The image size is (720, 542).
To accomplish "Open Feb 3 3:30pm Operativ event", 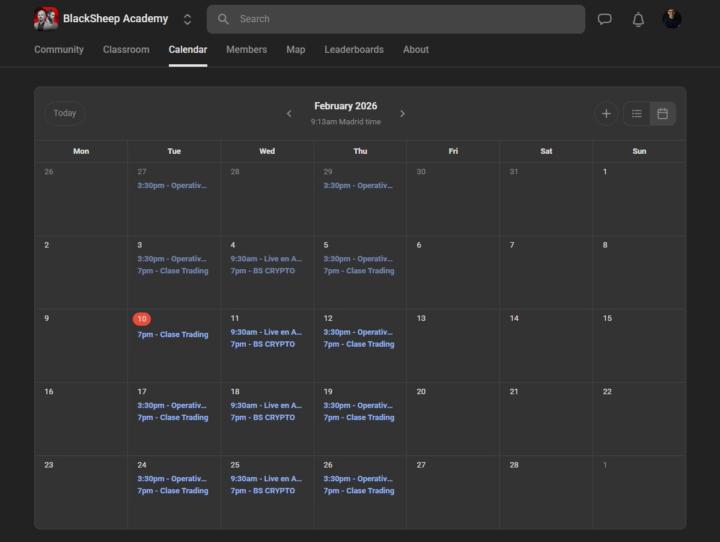I will point(172,259).
